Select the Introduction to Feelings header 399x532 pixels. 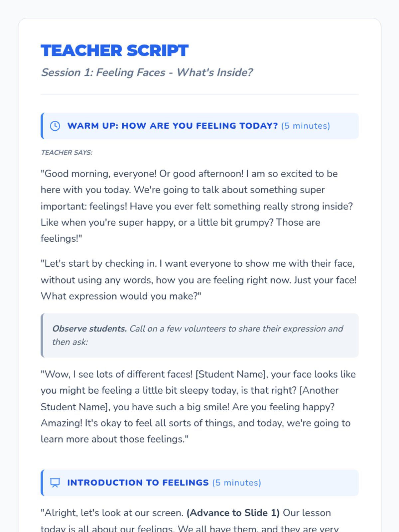coord(138,483)
